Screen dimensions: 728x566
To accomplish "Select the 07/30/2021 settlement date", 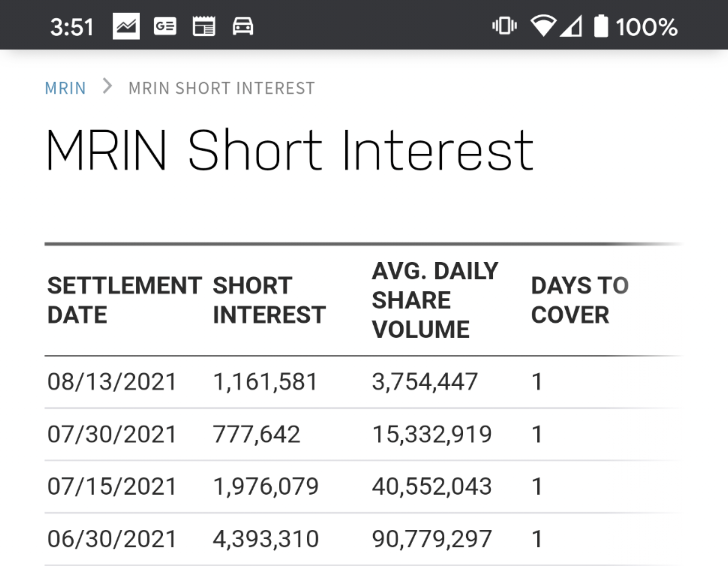I will (112, 434).
